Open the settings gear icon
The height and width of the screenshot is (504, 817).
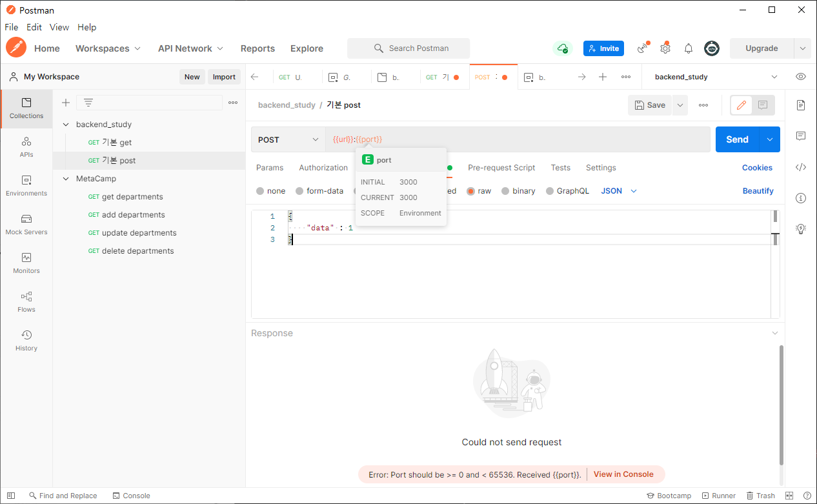coord(665,48)
